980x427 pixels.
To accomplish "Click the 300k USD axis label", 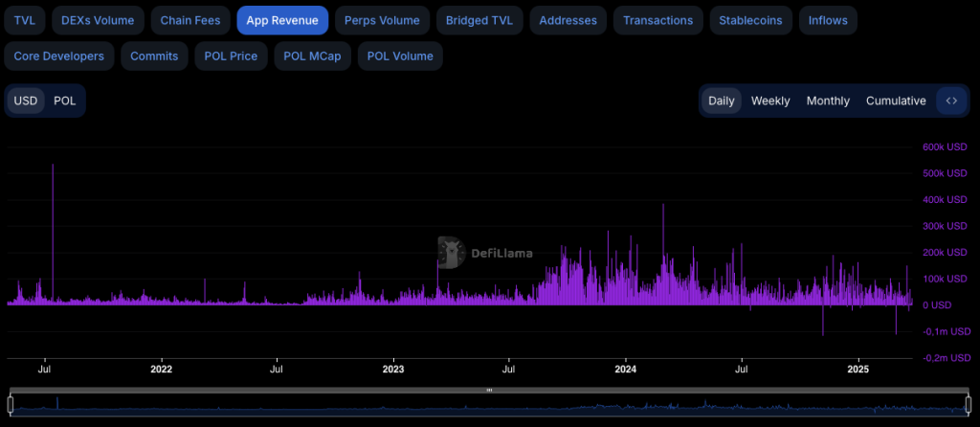I will 945,226.
